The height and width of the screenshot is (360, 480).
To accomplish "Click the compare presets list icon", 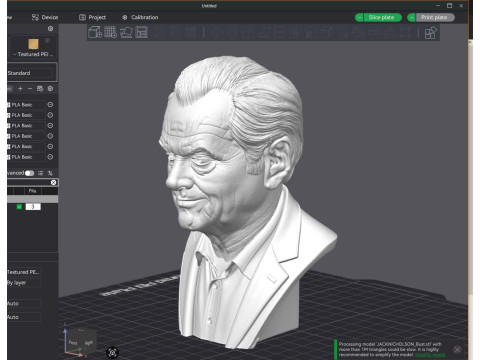I will click(40, 173).
